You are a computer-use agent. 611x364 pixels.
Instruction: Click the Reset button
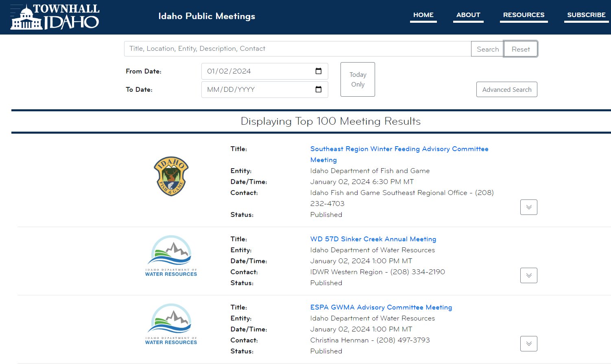tap(521, 49)
